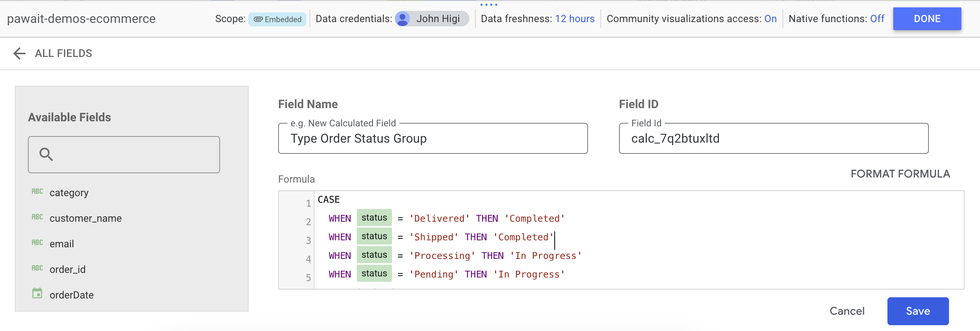Click the back arrow beside ALL FIELDS
This screenshot has height=331, width=980.
pyautogui.click(x=19, y=53)
